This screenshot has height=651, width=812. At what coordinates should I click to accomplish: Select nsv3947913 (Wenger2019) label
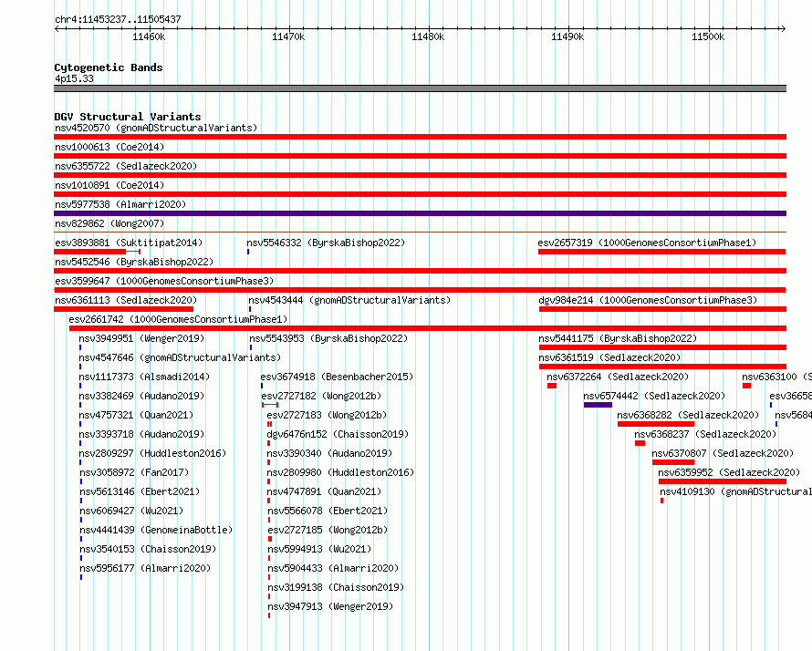[x=330, y=606]
